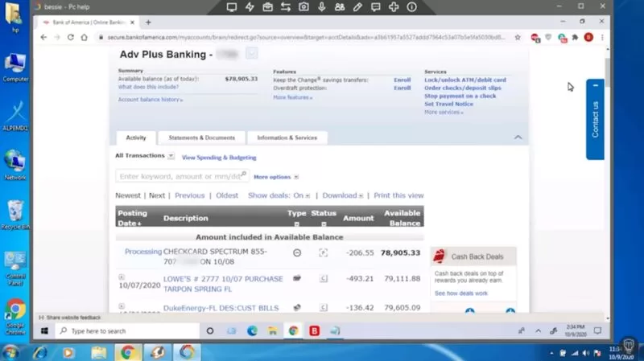The width and height of the screenshot is (644, 361).
Task: Switch to the Activity tab
Action: [136, 137]
